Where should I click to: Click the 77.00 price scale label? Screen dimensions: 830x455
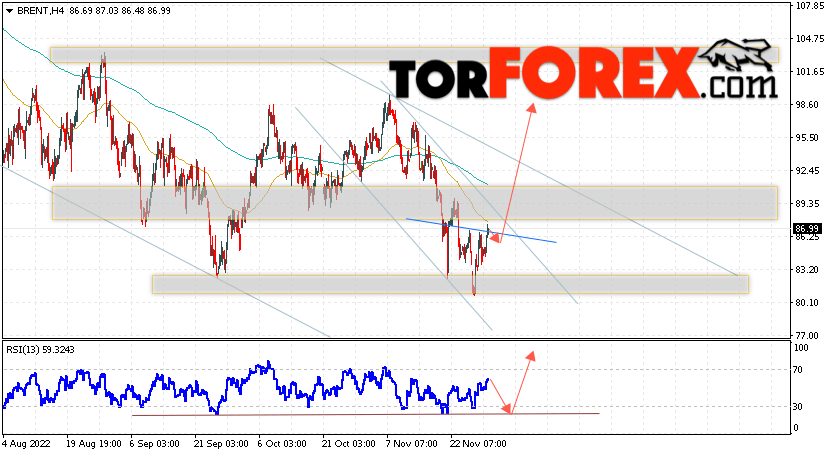pyautogui.click(x=808, y=335)
